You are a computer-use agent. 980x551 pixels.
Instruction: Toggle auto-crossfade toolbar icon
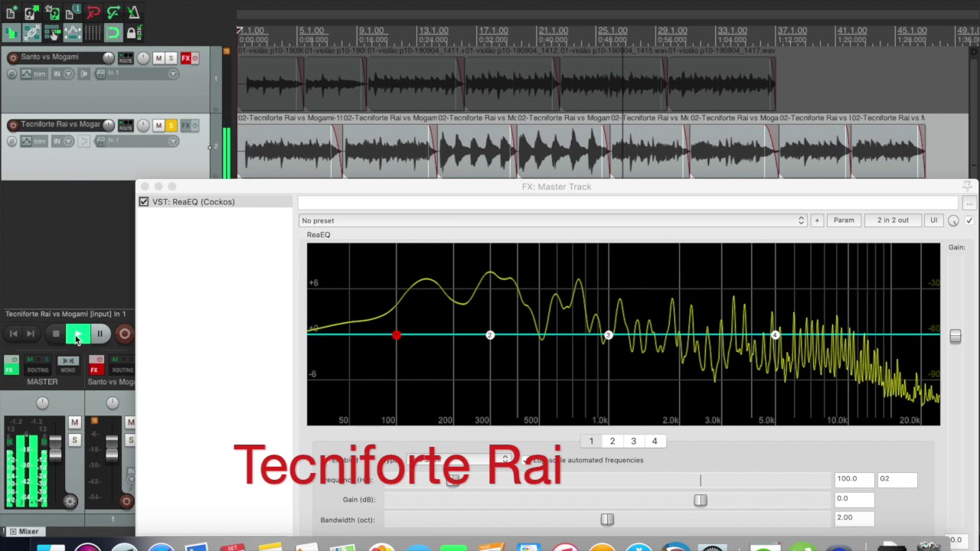pos(11,33)
